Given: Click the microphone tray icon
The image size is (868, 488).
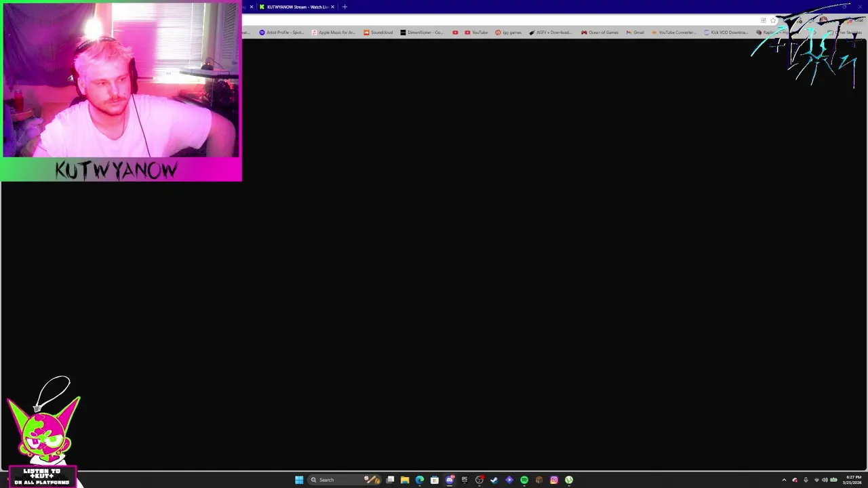Looking at the screenshot, I should pos(806,480).
